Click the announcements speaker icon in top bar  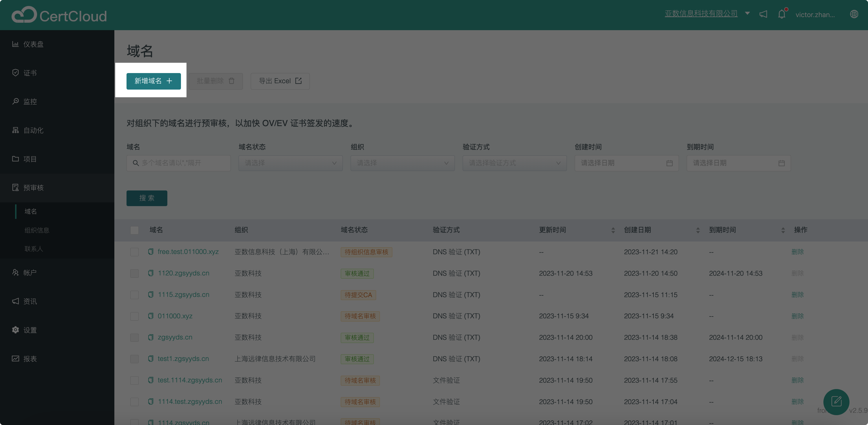[x=763, y=14]
